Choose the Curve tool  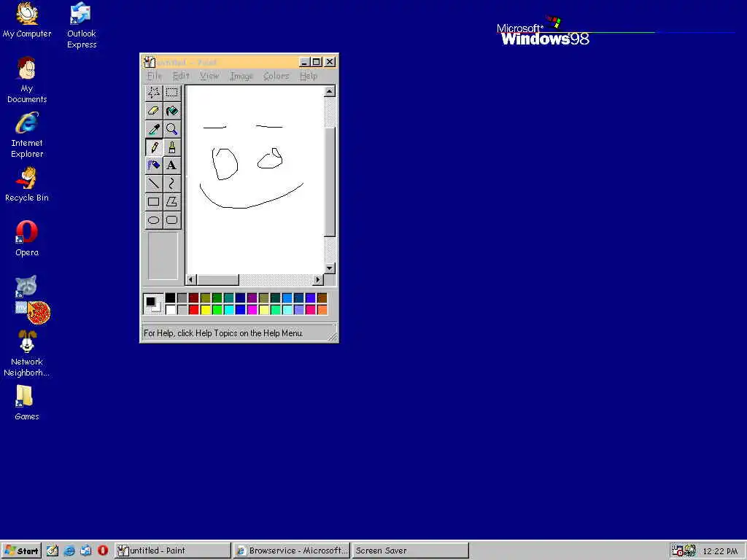click(171, 183)
